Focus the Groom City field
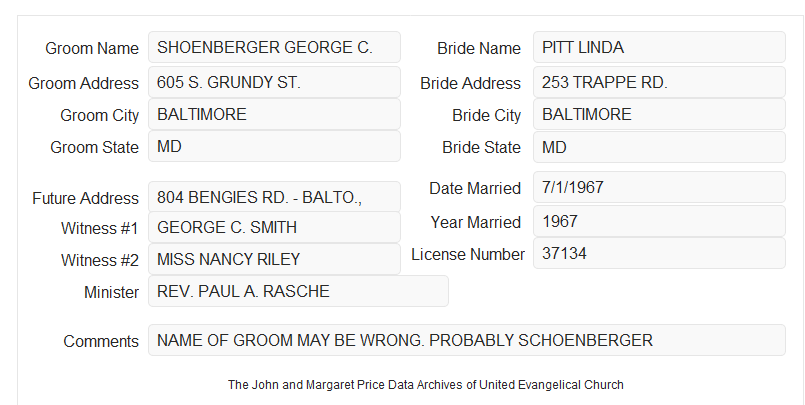This screenshot has height=405, width=805. click(x=274, y=114)
